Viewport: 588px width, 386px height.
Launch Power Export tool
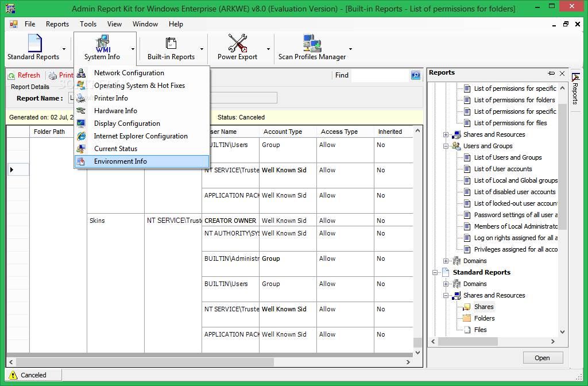237,48
